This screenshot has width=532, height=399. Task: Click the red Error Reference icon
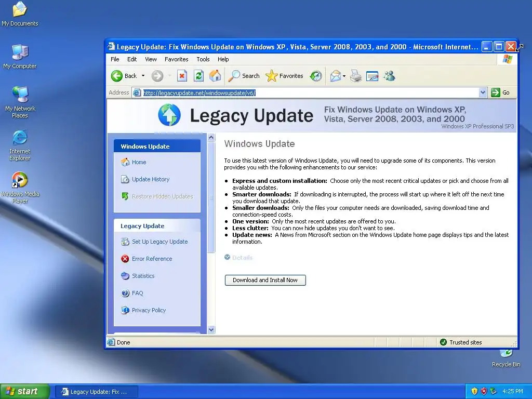(125, 259)
